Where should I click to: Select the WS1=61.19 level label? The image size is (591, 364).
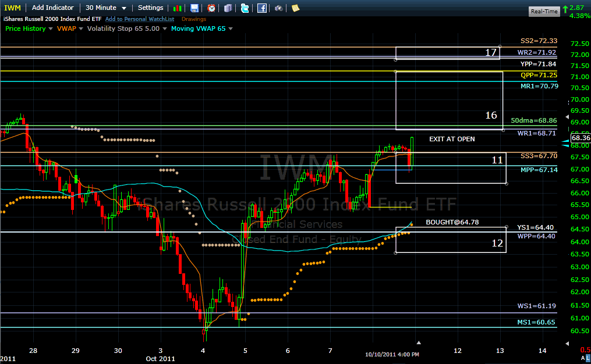click(537, 306)
